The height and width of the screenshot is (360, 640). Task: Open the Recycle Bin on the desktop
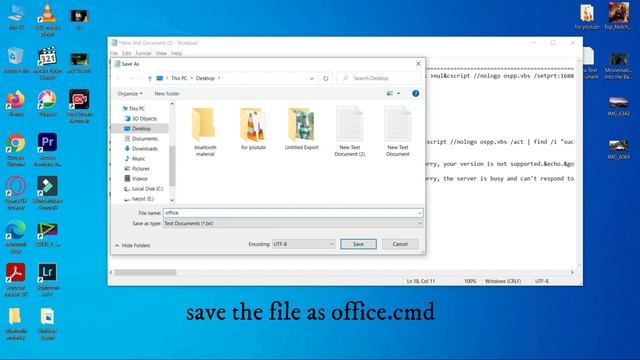(16, 60)
